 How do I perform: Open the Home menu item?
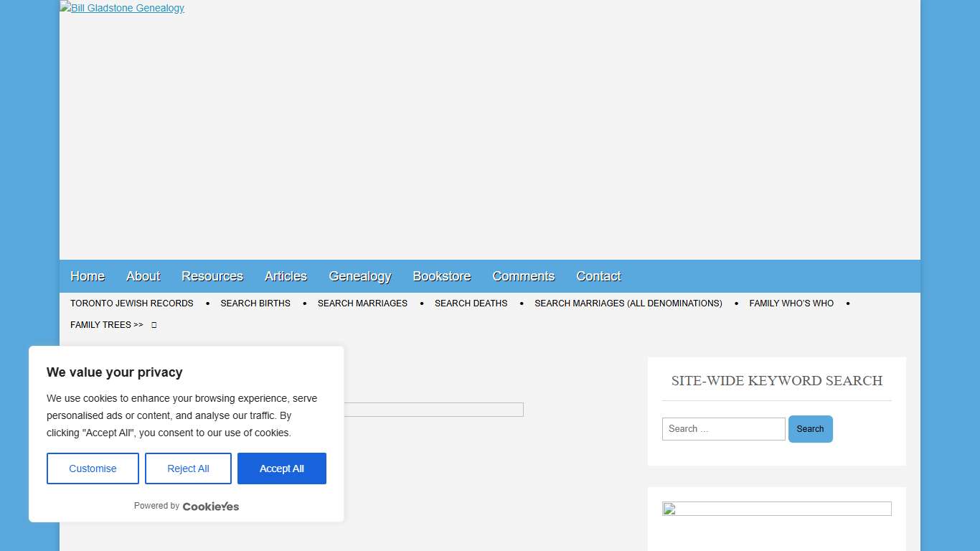click(x=88, y=276)
